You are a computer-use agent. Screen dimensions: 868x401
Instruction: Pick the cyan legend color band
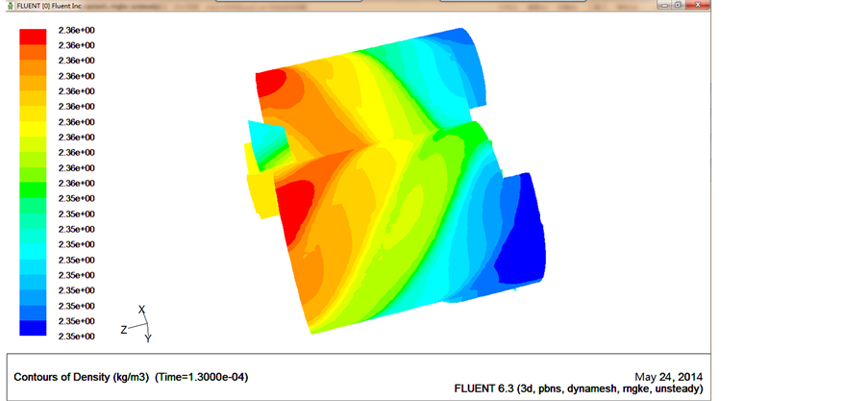coord(33,252)
